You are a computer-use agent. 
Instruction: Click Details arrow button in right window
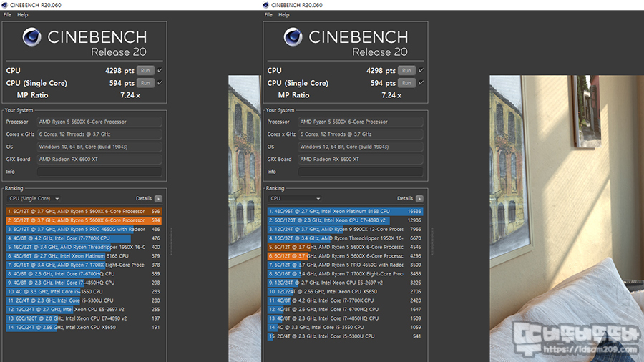coord(420,199)
